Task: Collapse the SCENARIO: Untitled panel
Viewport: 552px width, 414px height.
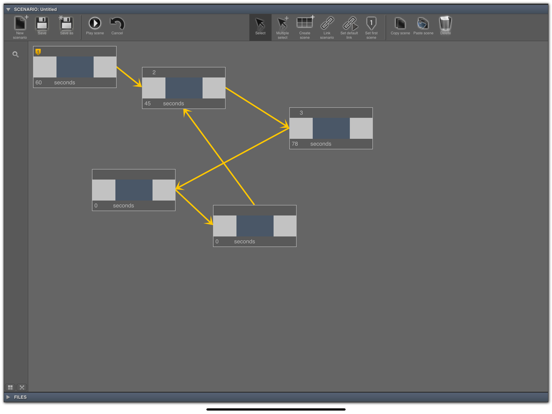Action: tap(8, 9)
